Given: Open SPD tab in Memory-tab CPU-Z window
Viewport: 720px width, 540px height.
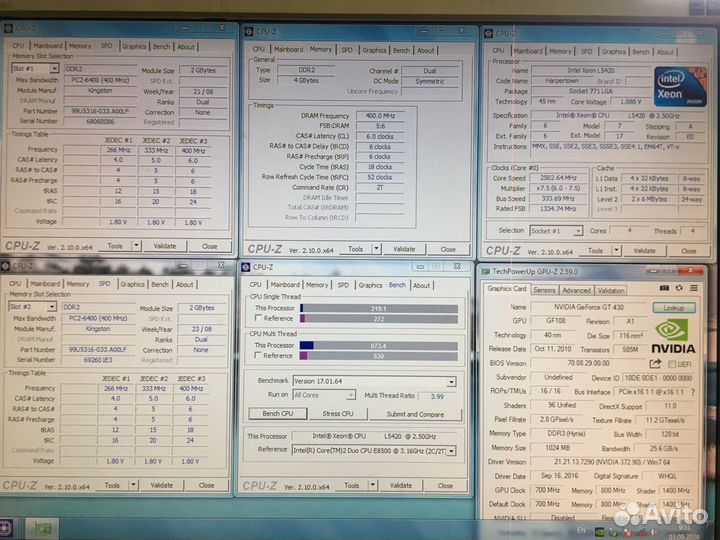Looking at the screenshot, I should click(x=347, y=50).
